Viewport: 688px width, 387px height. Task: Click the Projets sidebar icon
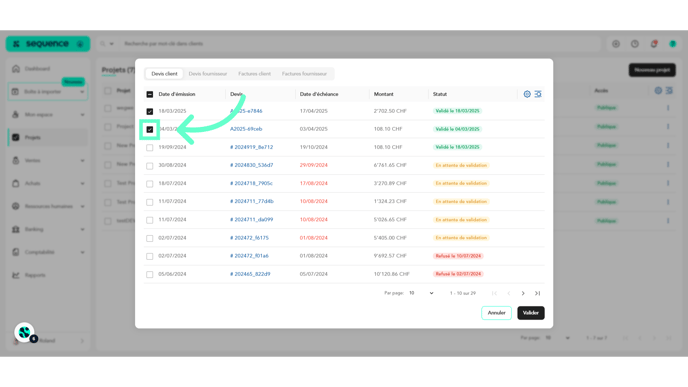pos(16,137)
